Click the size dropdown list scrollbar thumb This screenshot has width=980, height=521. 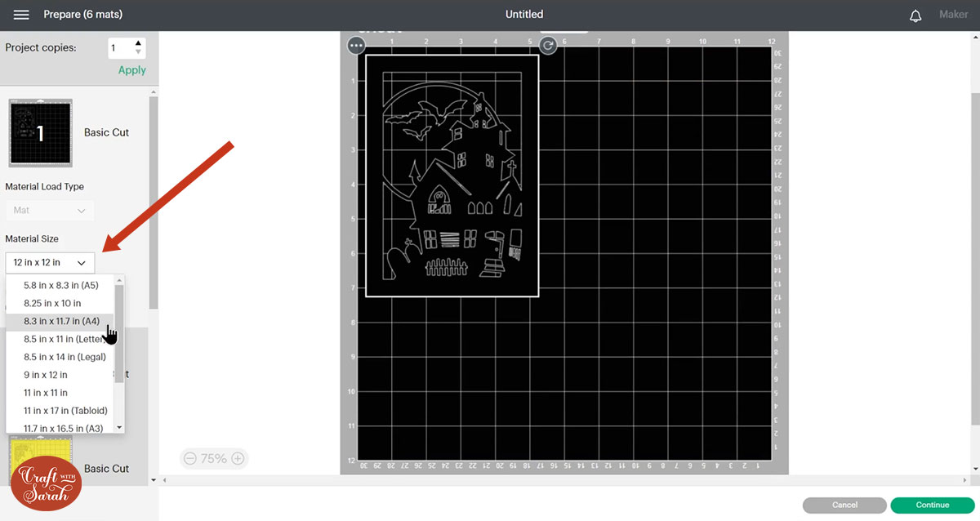click(x=119, y=333)
